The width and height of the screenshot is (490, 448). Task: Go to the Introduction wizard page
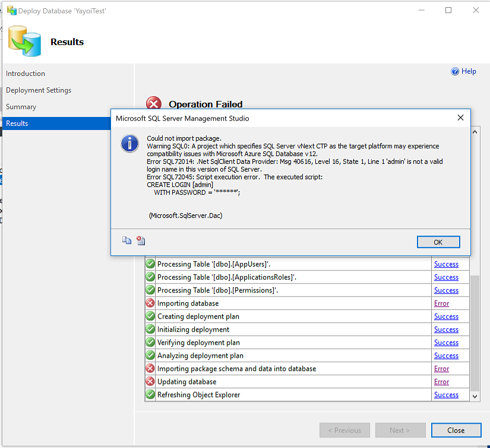(26, 74)
